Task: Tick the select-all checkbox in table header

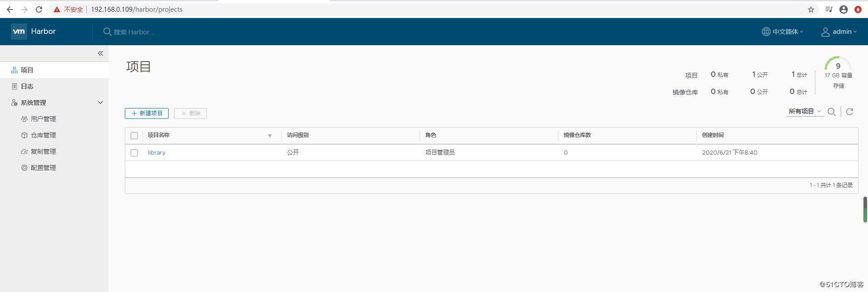Action: [x=134, y=136]
